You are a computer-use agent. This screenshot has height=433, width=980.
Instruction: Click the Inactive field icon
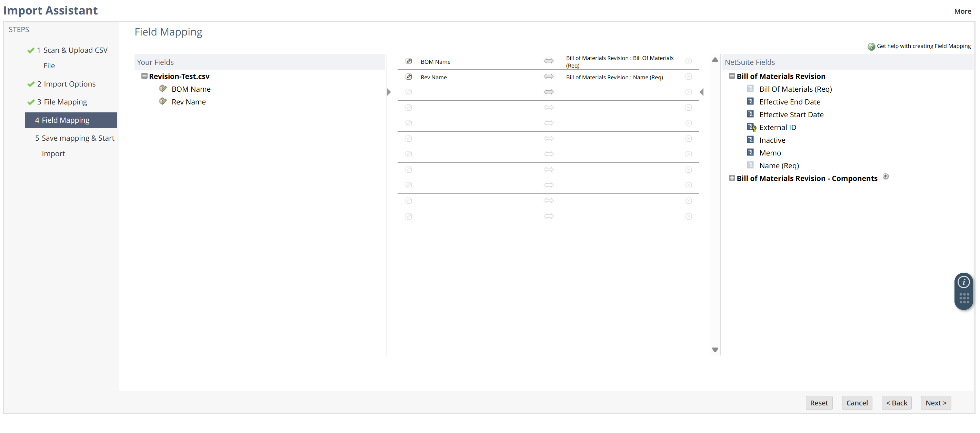click(750, 140)
